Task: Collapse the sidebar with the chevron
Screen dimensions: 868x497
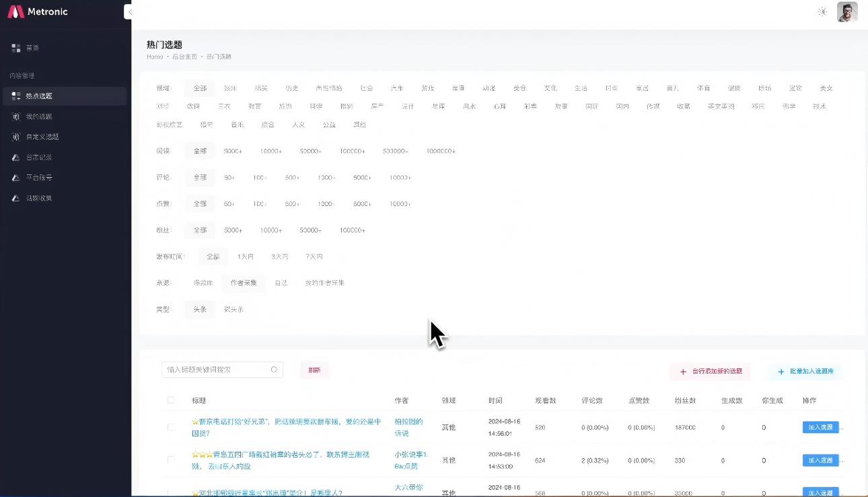Action: coord(129,11)
